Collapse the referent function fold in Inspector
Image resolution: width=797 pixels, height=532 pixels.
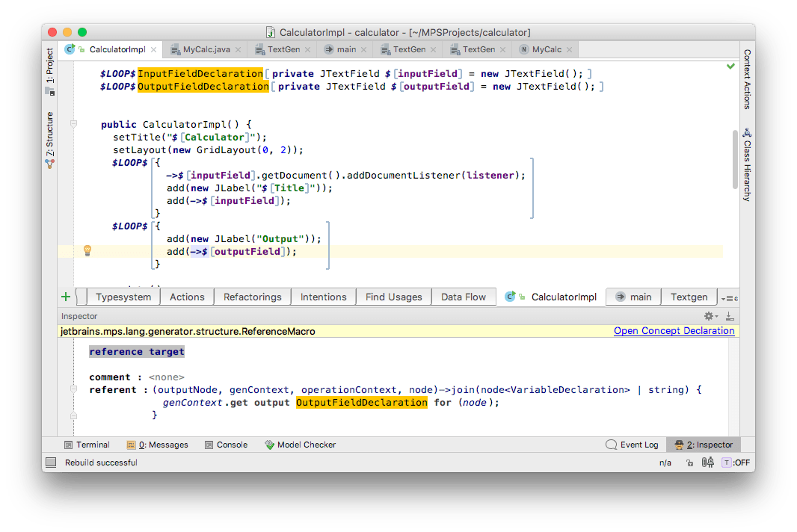73,389
